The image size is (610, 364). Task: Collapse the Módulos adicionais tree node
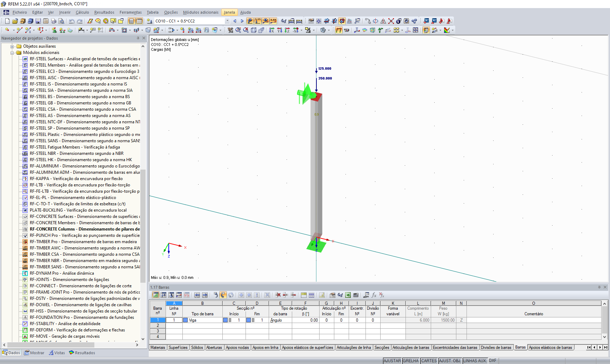pos(12,53)
